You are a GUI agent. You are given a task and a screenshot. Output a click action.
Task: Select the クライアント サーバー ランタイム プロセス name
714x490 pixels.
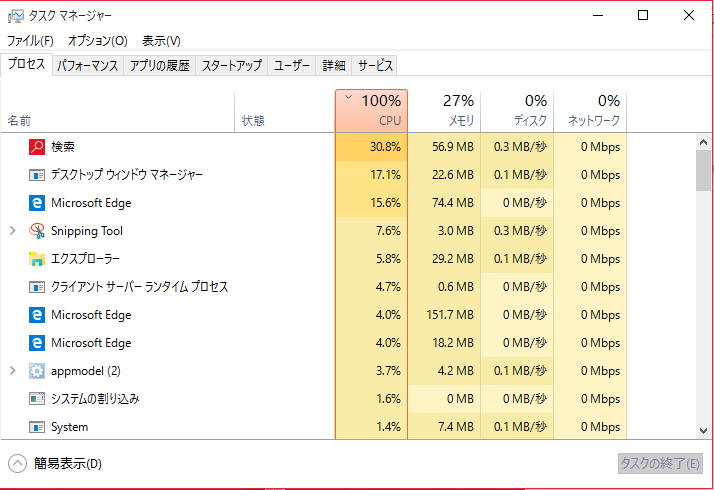pyautogui.click(x=139, y=287)
